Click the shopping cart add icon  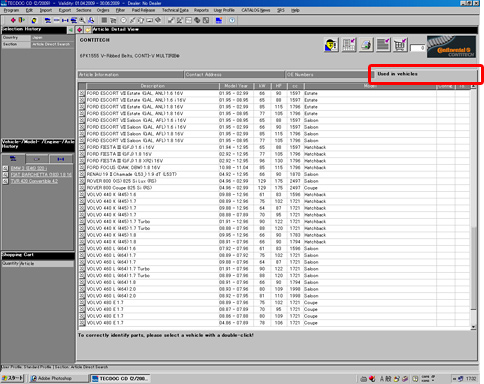400,45
